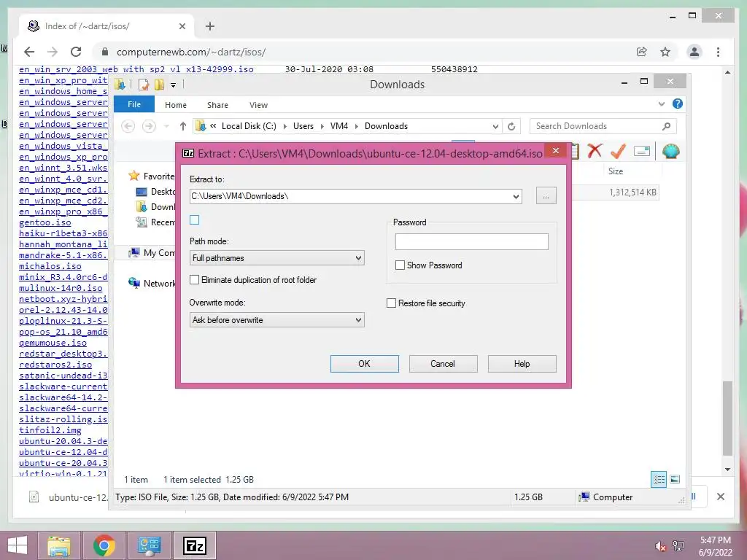The image size is (747, 560).
Task: Switch to the View ribbon tab
Action: pos(258,105)
